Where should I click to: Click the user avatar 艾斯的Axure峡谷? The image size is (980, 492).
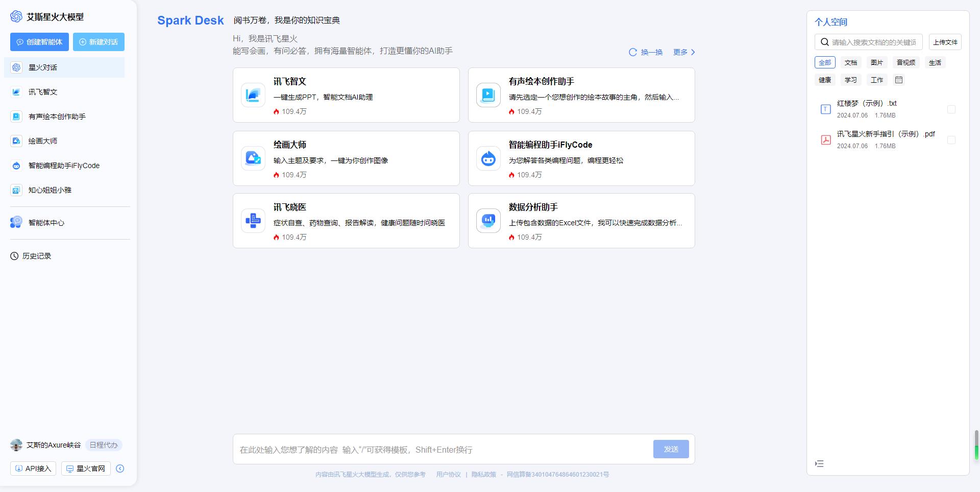click(x=16, y=445)
